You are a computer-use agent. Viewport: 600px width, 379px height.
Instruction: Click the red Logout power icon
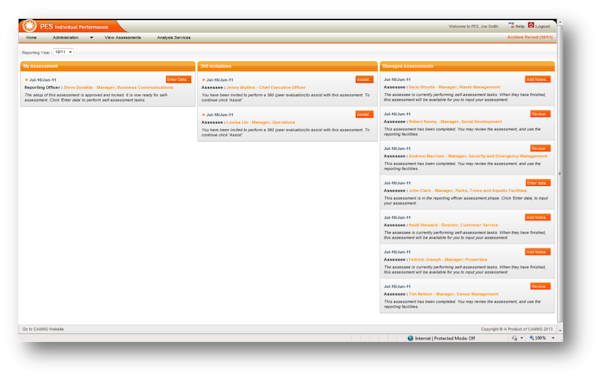(x=531, y=25)
